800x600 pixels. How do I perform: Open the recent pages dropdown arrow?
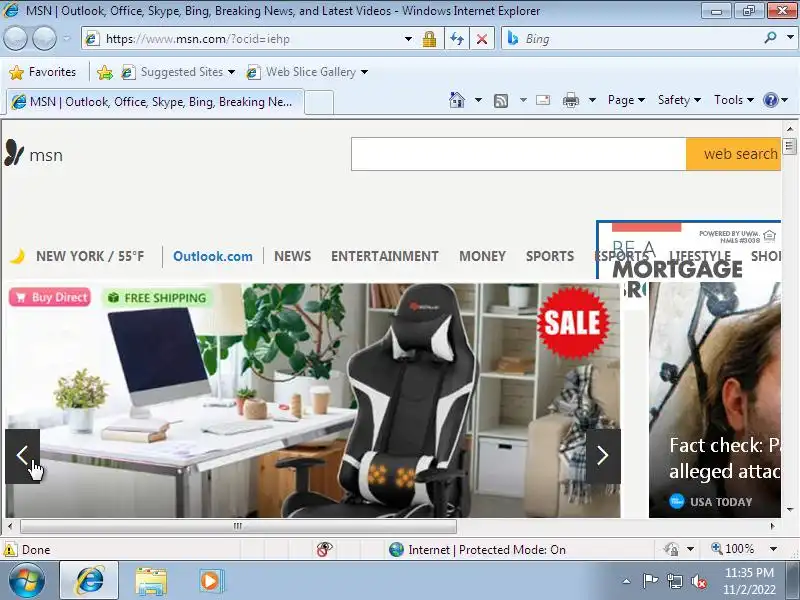[x=67, y=39]
